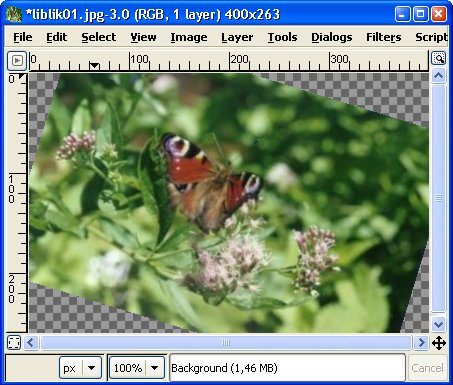This screenshot has height=385, width=453.
Task: Click vertical scrollbar down arrow
Action: [x=438, y=324]
